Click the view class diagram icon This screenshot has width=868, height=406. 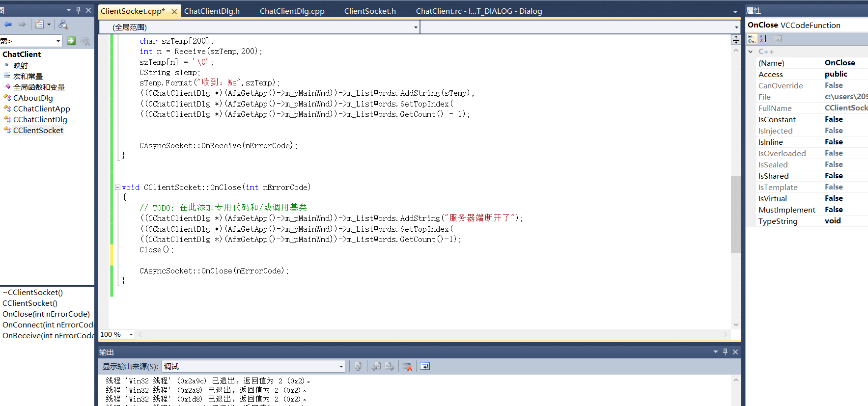point(63,25)
